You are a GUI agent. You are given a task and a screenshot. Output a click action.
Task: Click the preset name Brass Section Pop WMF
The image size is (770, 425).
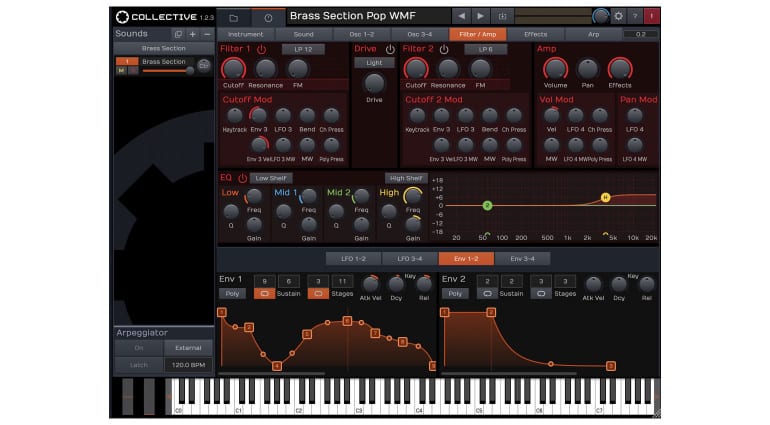pos(353,16)
